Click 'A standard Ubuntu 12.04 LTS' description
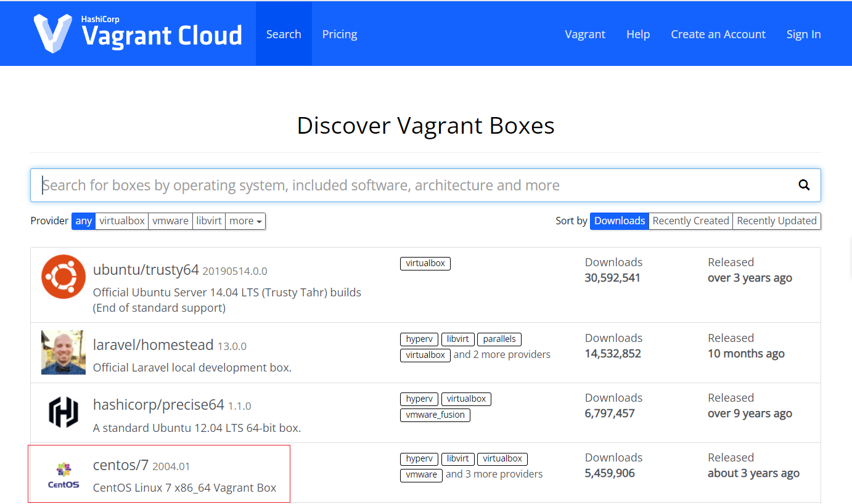 click(197, 428)
